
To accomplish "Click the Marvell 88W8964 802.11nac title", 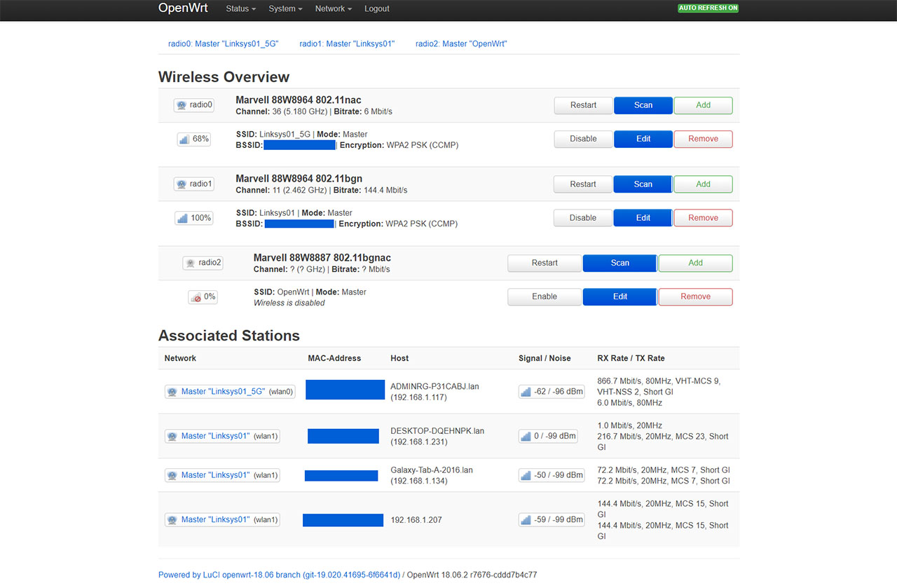I will click(x=299, y=100).
